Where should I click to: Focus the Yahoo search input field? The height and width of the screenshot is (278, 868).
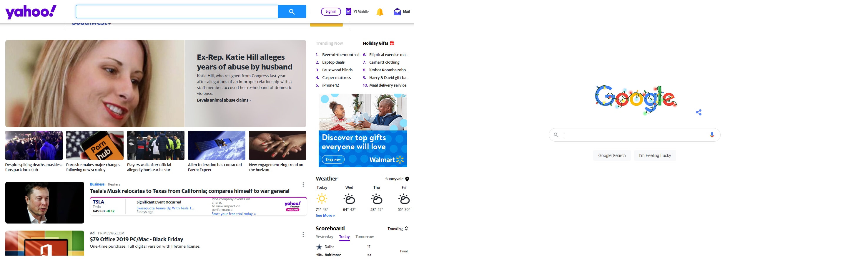(177, 11)
